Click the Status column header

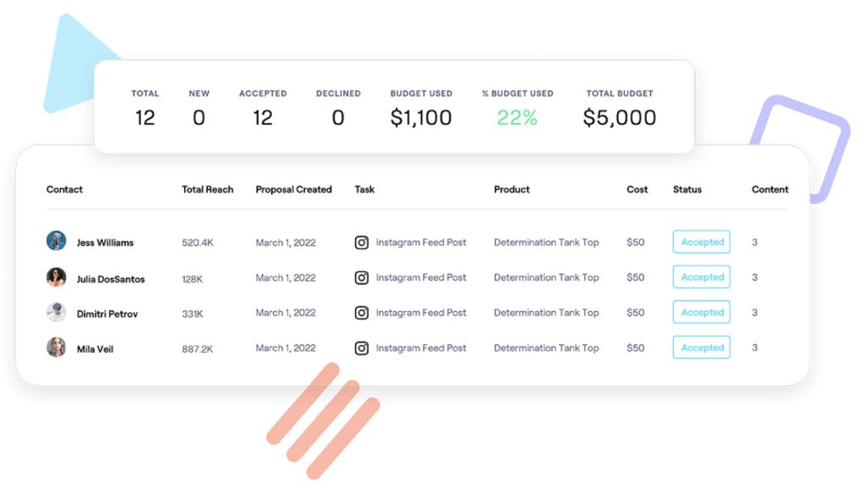pyautogui.click(x=687, y=190)
